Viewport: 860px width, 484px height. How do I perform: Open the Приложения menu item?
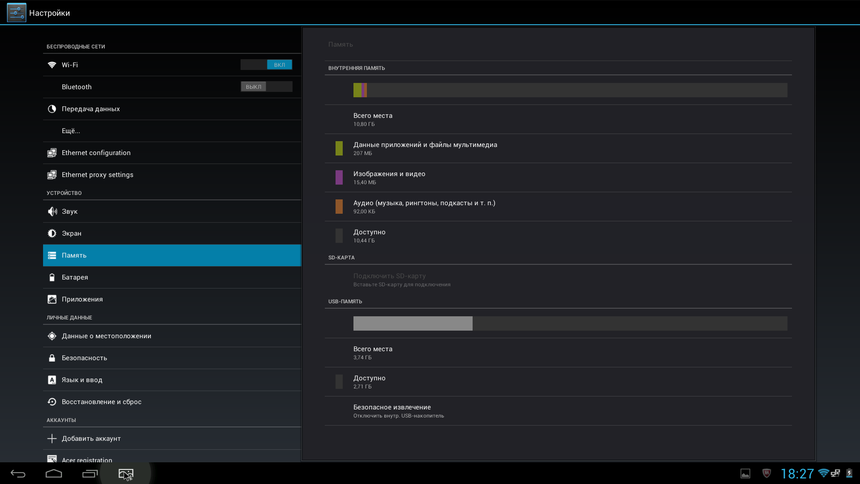pos(82,300)
